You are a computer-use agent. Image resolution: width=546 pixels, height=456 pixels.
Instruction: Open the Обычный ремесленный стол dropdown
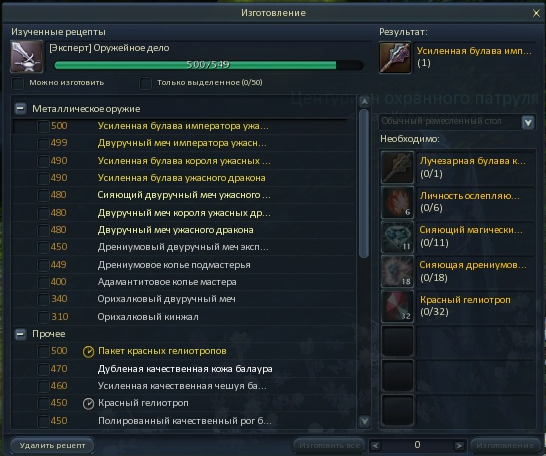(528, 122)
